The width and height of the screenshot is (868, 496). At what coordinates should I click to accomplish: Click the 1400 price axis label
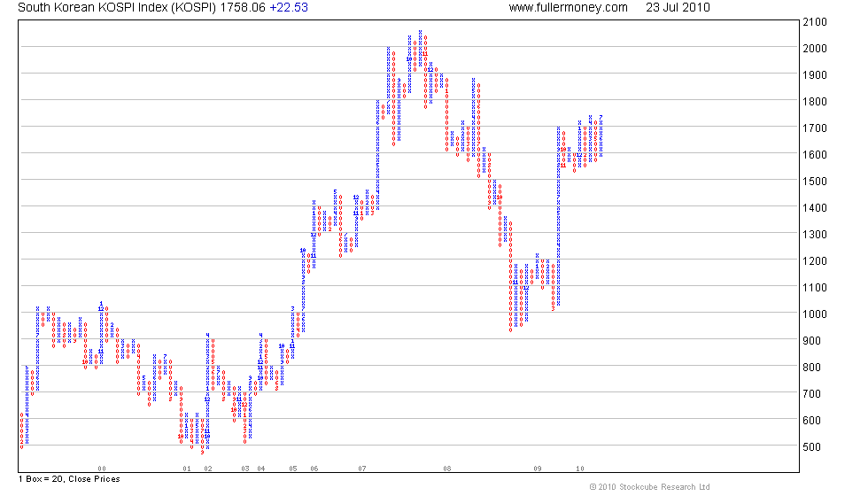pos(815,208)
